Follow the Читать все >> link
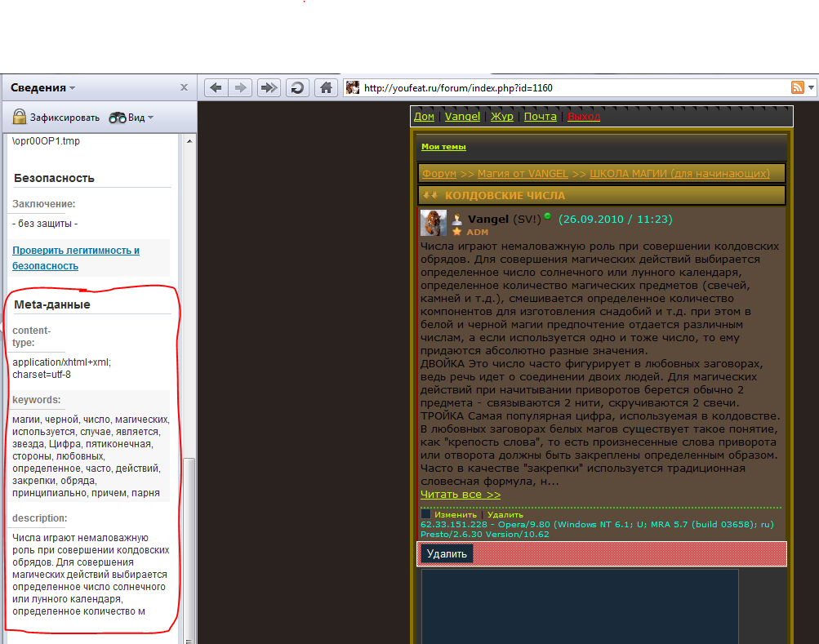Image resolution: width=819 pixels, height=644 pixels. [461, 495]
